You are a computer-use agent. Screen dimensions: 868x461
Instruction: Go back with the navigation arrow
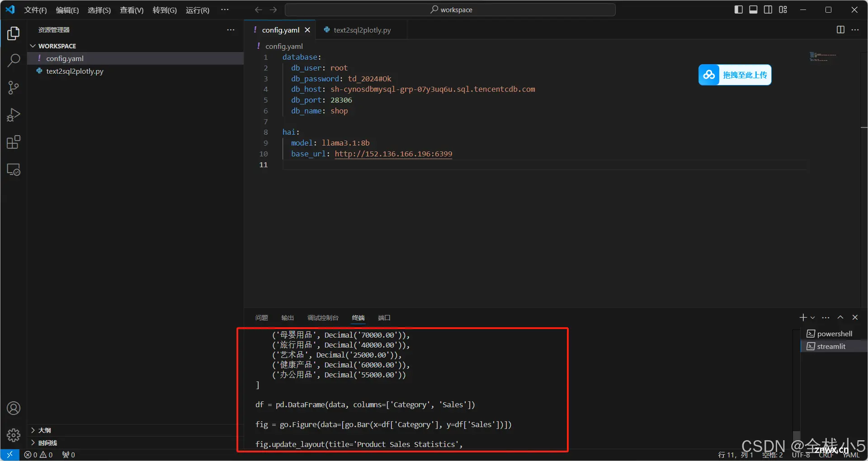[x=258, y=9]
